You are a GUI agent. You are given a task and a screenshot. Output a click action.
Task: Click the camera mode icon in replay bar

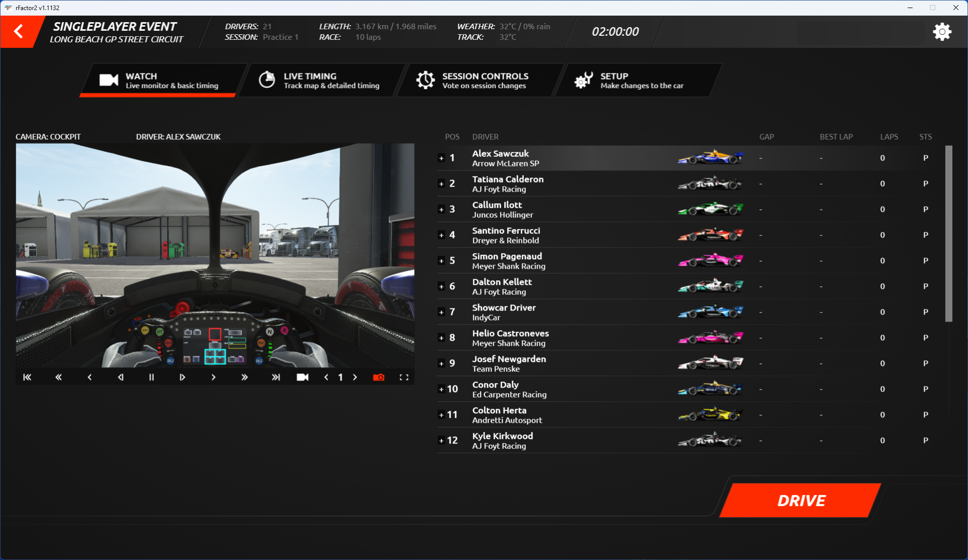[x=302, y=377]
